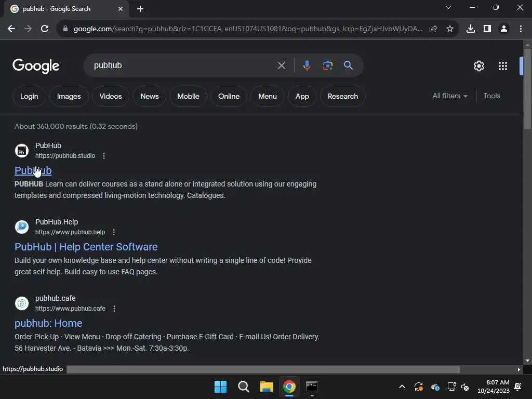Clear the search box with X icon

tap(282, 65)
